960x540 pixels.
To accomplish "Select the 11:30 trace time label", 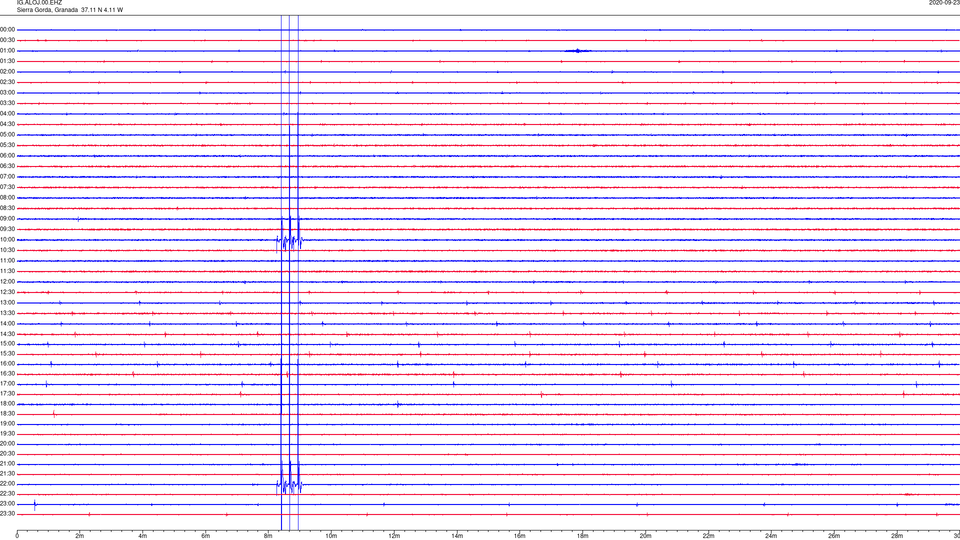I will pos(8,271).
